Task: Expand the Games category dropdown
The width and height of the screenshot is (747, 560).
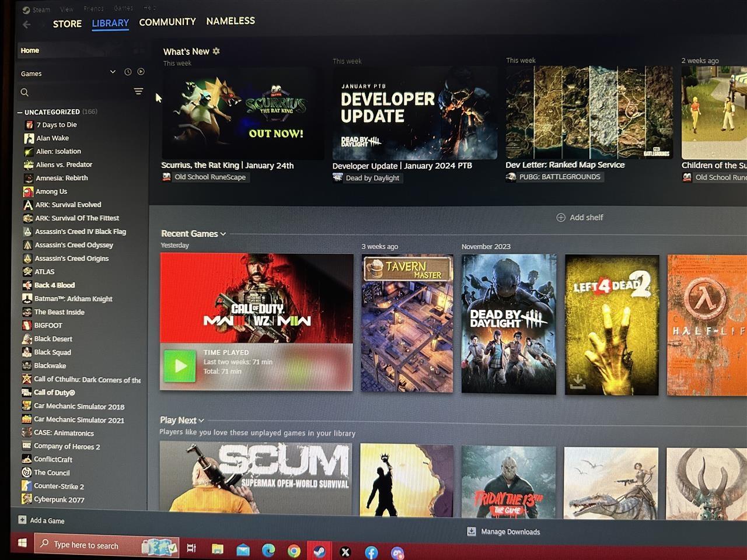Action: point(113,72)
